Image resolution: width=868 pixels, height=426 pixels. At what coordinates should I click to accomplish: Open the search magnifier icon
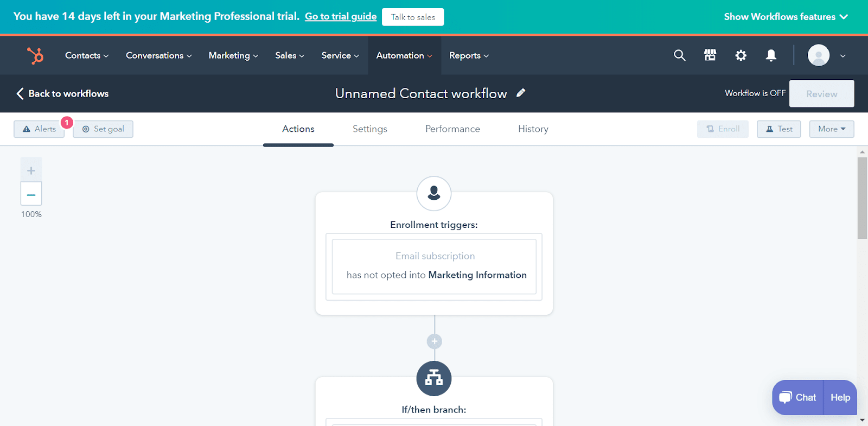[680, 55]
